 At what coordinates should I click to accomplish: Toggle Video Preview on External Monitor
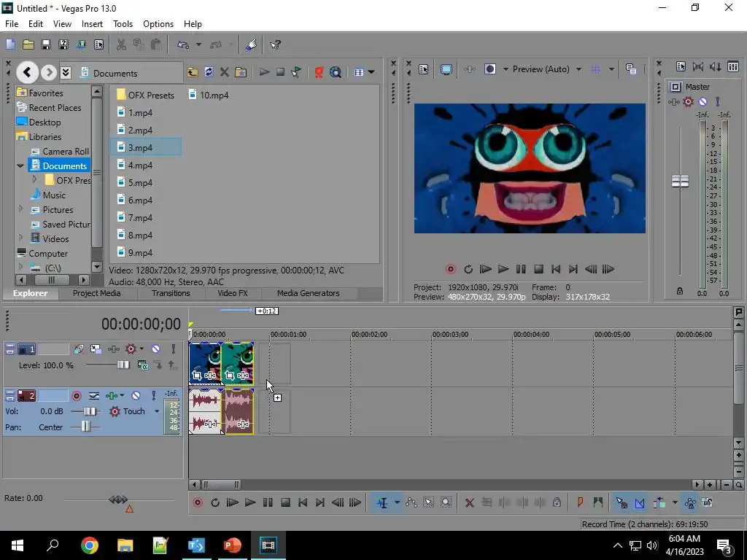pos(446,69)
